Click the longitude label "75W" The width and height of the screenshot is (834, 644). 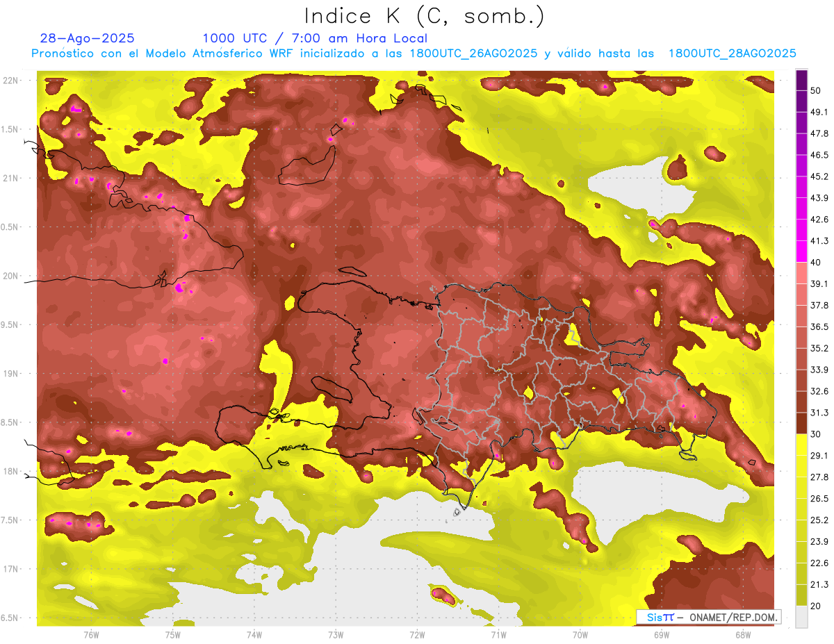pos(173,634)
